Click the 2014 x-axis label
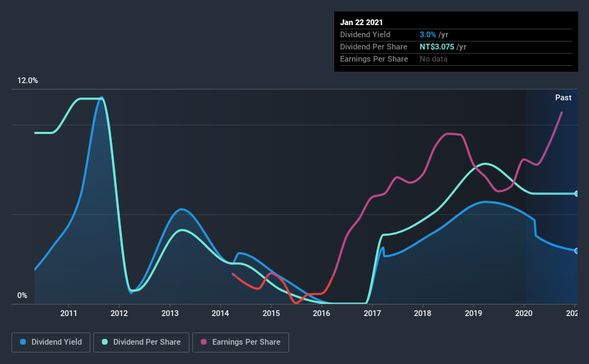Viewport: 589px width, 364px height. [x=220, y=313]
